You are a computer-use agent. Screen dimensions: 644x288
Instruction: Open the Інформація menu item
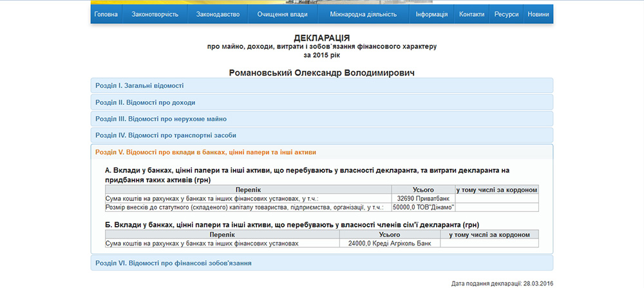pyautogui.click(x=431, y=14)
